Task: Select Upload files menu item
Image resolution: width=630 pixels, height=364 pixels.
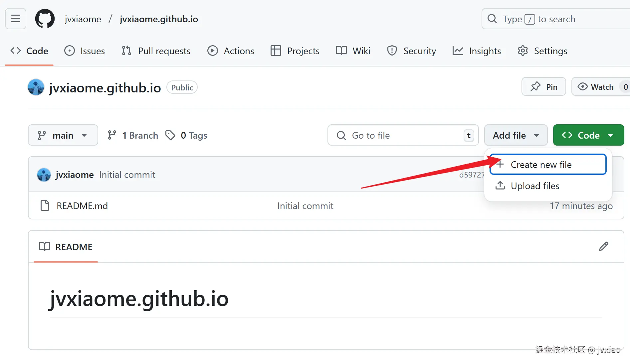Action: (548, 186)
